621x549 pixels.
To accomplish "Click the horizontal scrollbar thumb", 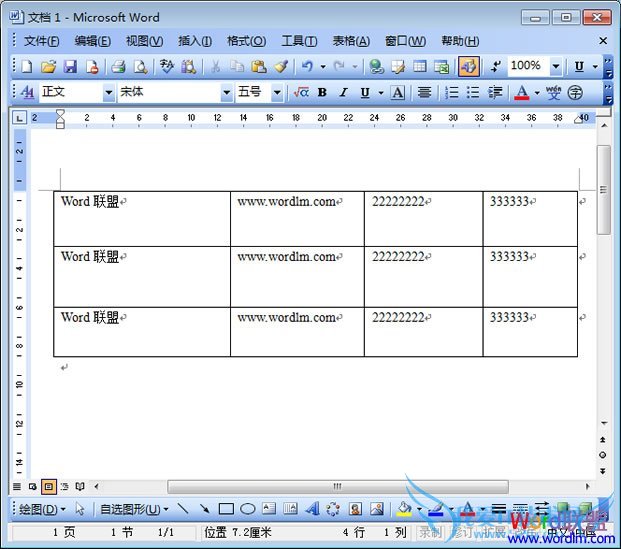I will pos(337,486).
